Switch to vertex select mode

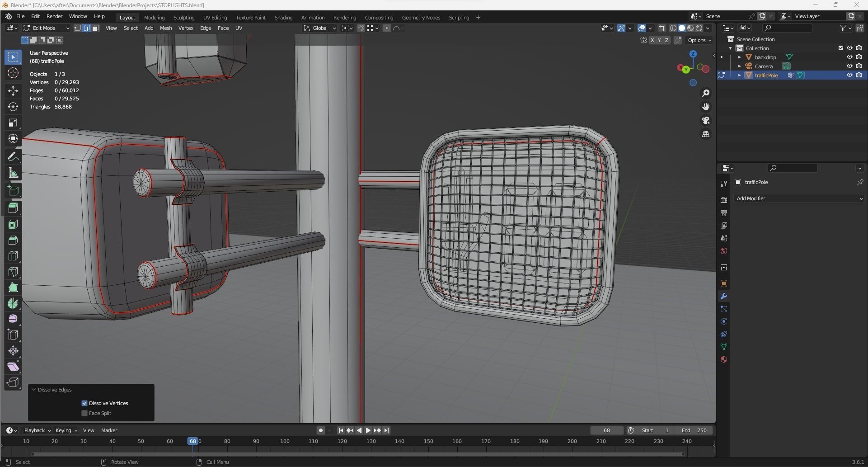(x=78, y=28)
